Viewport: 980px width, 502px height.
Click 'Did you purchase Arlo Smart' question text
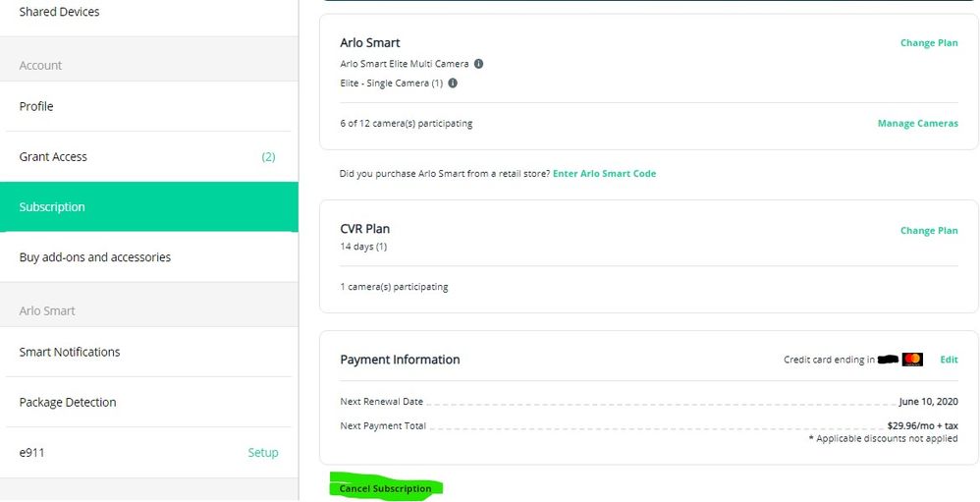tap(445, 174)
